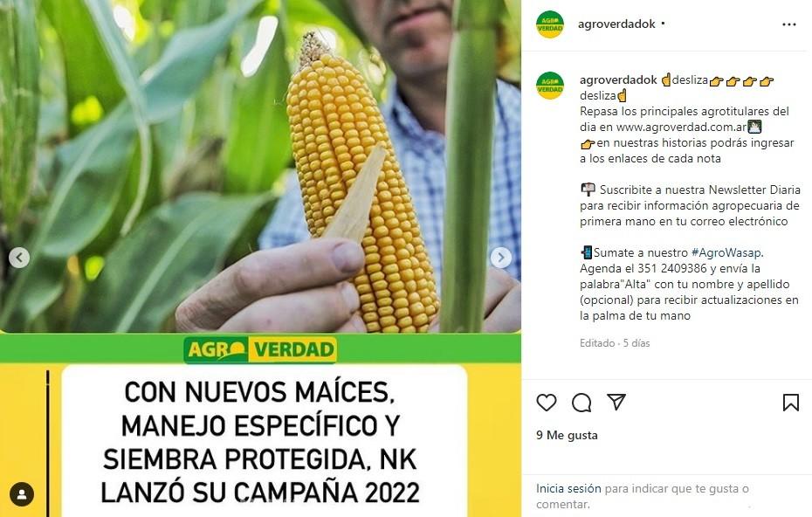Click the 5 días timestamp
The width and height of the screenshot is (812, 517).
tap(637, 343)
